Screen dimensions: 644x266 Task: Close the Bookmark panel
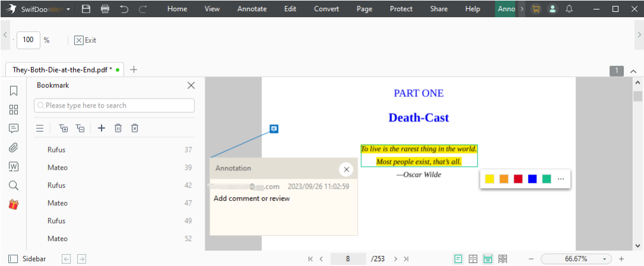(x=191, y=85)
